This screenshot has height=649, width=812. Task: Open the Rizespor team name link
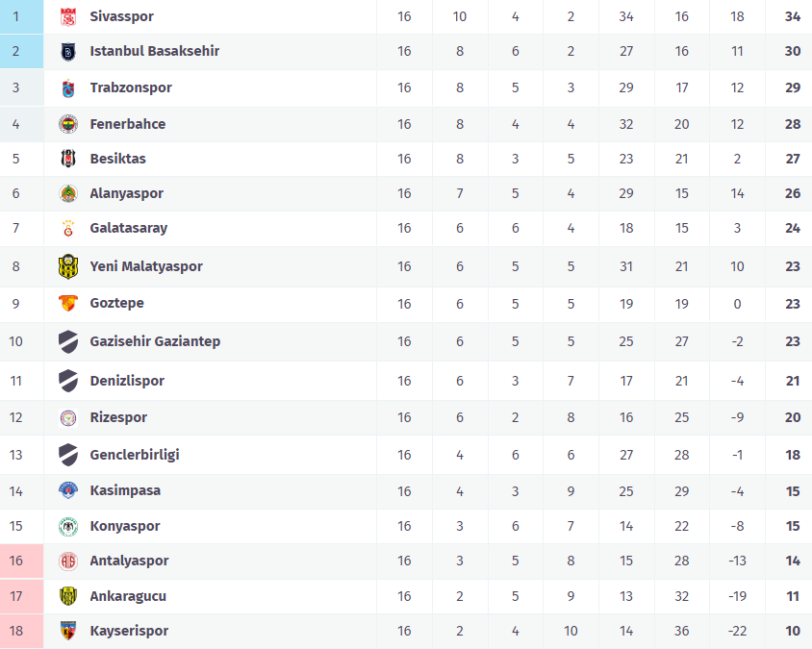pyautogui.click(x=118, y=417)
